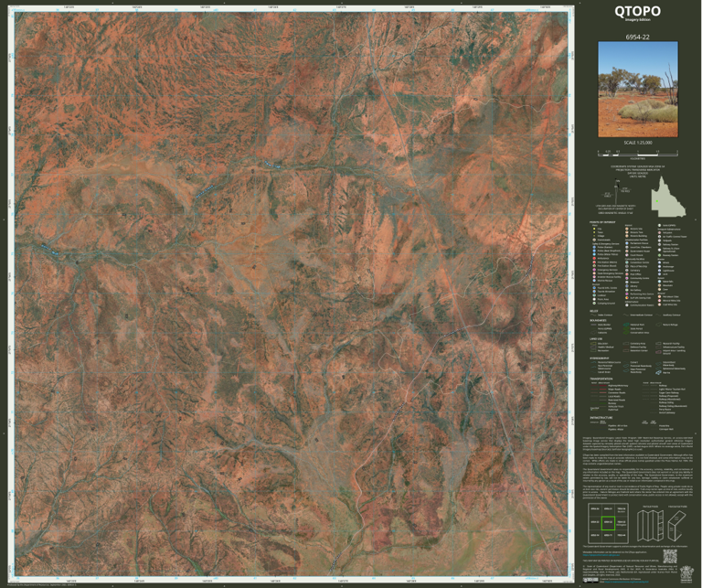Click the QTOPO title text
This screenshot has width=702, height=588.
[x=637, y=11]
